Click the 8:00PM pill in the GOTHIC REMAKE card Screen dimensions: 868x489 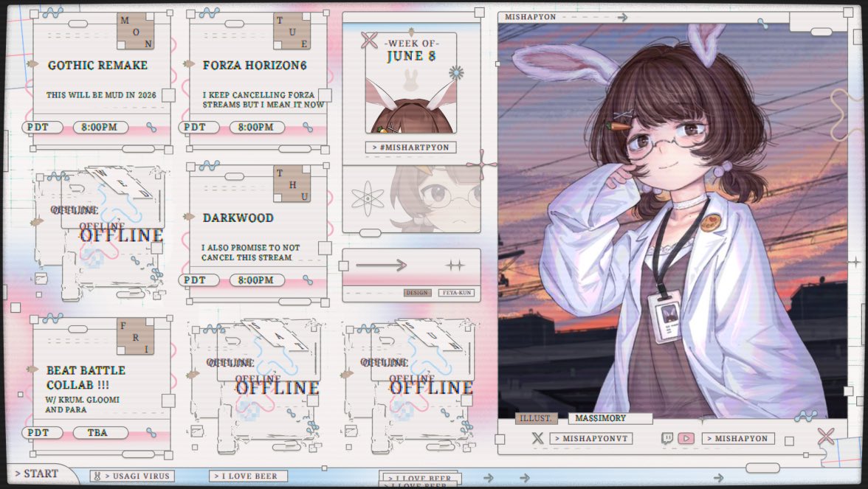[x=100, y=127]
